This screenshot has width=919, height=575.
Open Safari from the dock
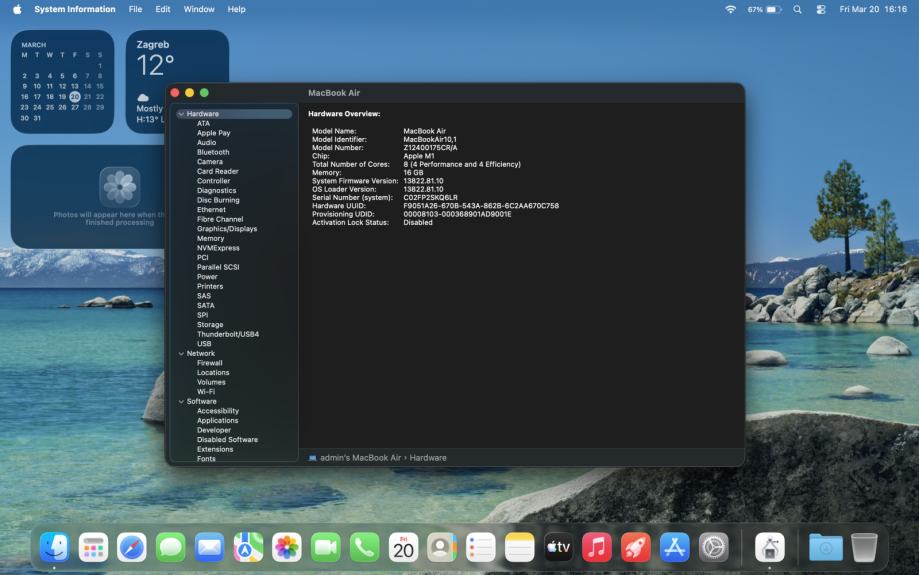(x=132, y=547)
